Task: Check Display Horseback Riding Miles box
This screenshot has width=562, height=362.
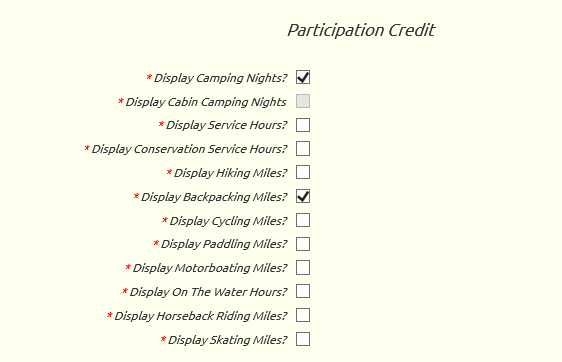Action: [303, 315]
